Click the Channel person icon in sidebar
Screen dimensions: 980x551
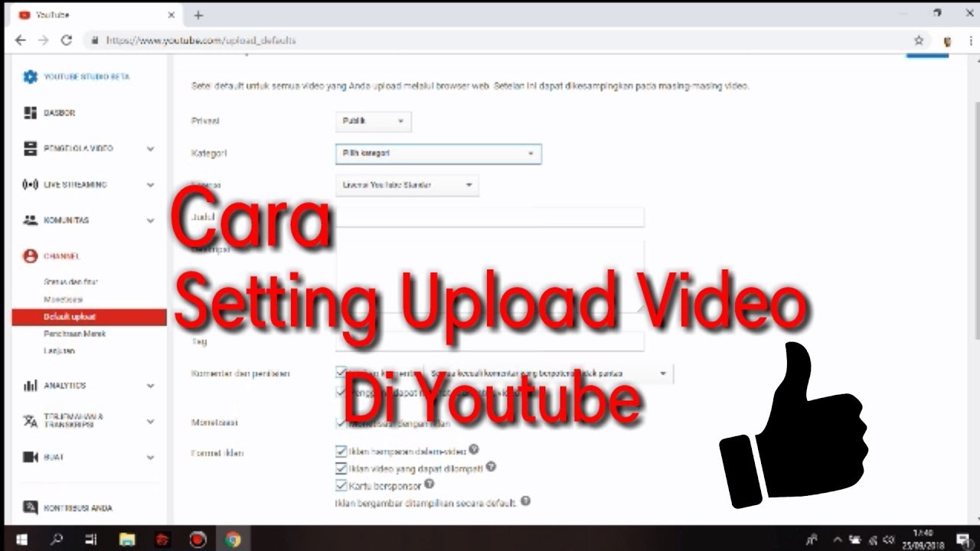click(x=30, y=256)
